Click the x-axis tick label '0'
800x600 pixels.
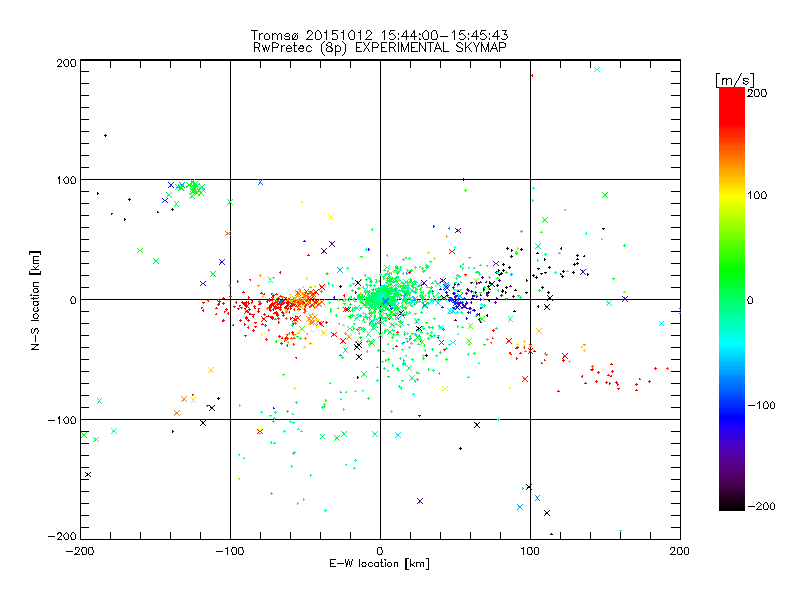pos(380,551)
